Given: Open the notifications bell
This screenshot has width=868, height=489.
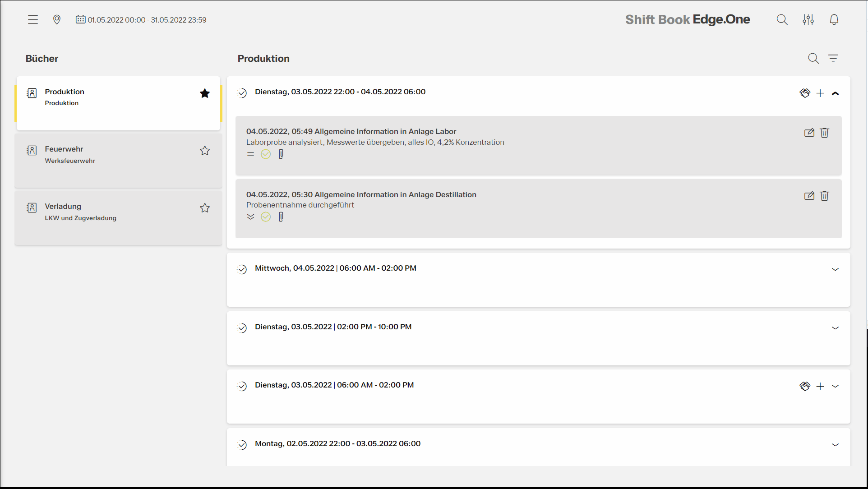Looking at the screenshot, I should 834,20.
